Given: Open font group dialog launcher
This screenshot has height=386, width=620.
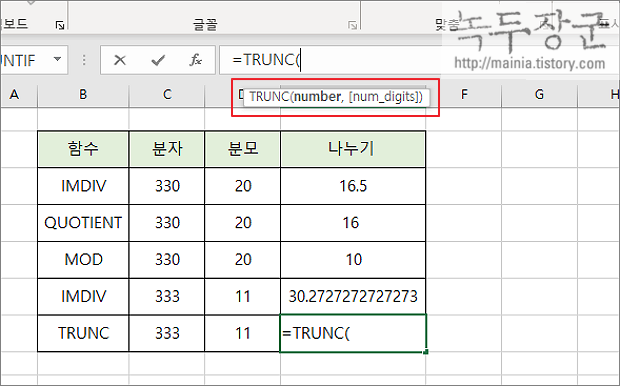Looking at the screenshot, I should [x=352, y=26].
